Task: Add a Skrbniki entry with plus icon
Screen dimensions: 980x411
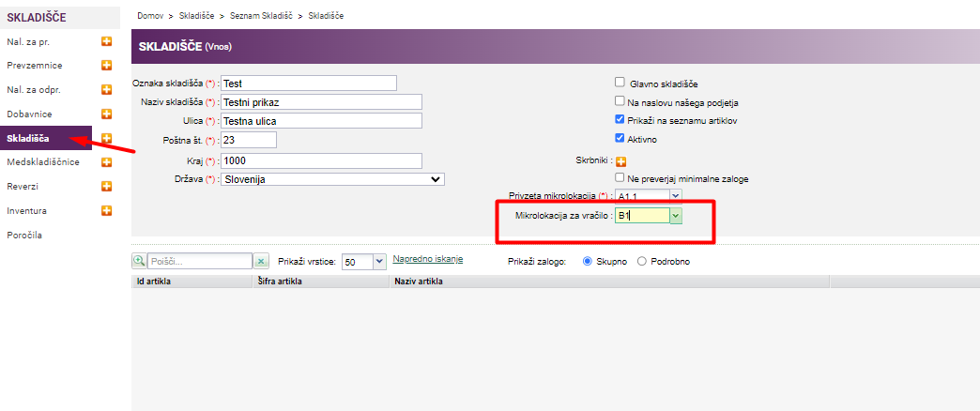Action: pos(620,161)
